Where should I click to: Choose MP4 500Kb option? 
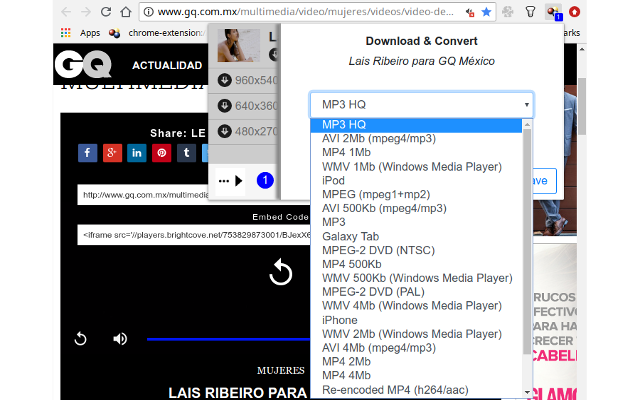pyautogui.click(x=416, y=264)
